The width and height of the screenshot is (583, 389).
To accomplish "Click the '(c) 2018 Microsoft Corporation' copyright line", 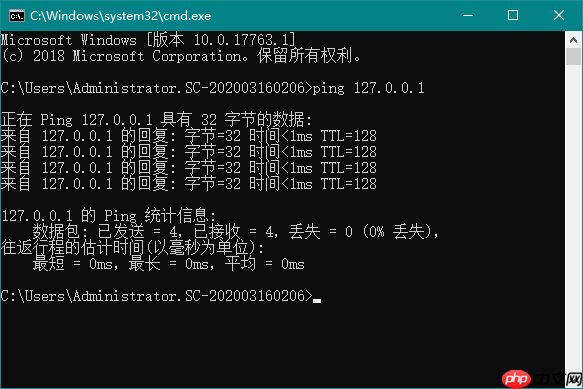I will [x=181, y=56].
